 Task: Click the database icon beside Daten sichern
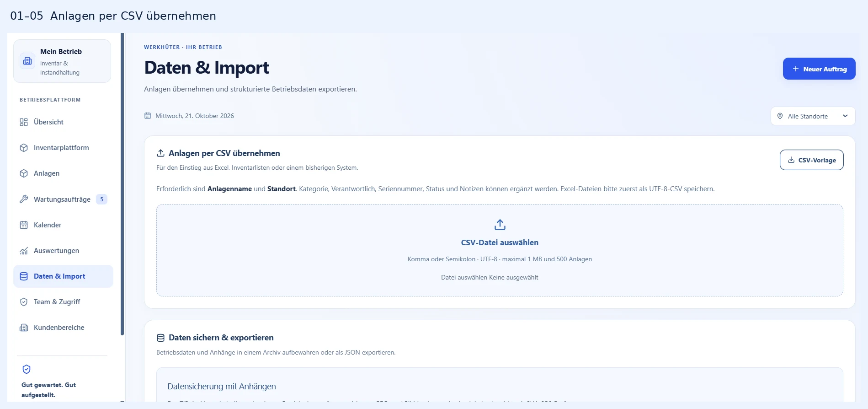pyautogui.click(x=160, y=338)
